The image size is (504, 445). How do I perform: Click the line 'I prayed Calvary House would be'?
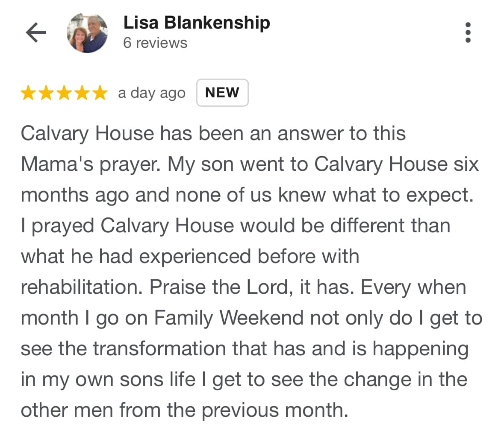[x=236, y=226]
